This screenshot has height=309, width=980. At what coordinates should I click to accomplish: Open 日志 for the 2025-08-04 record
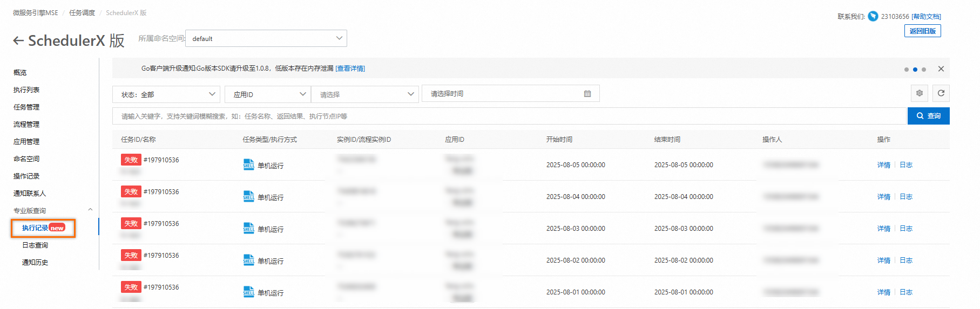pyautogui.click(x=906, y=197)
